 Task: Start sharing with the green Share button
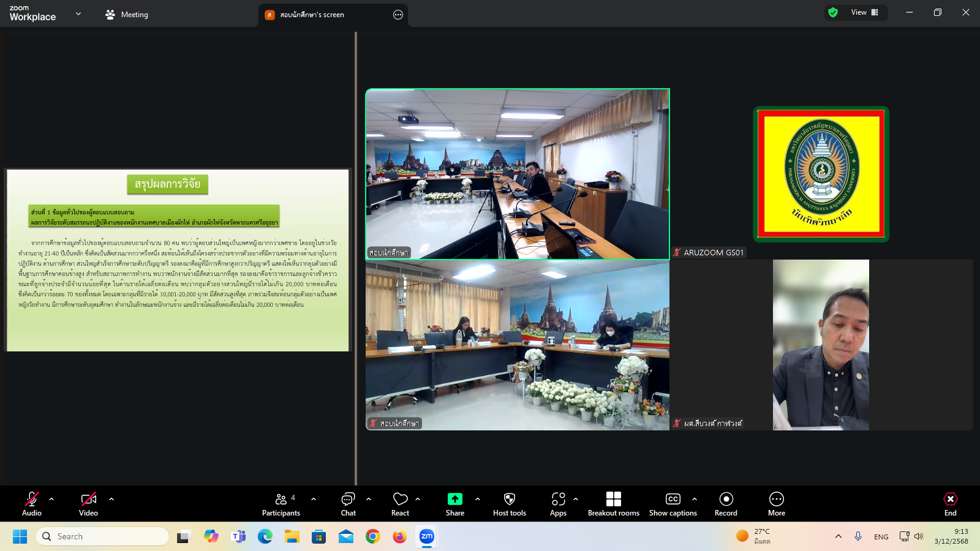pos(454,500)
